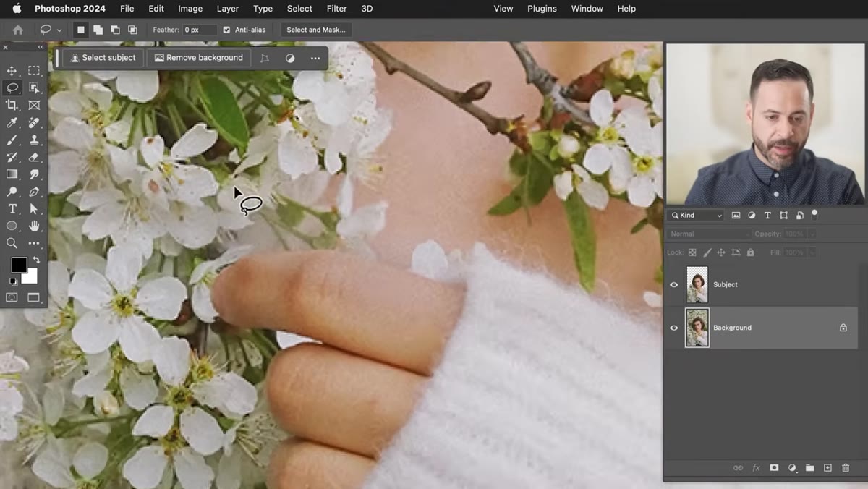Screen dimensions: 868x489
Task: Select the Frame tool
Action: (34, 105)
